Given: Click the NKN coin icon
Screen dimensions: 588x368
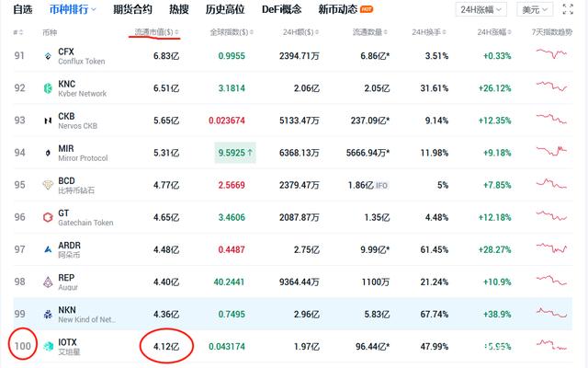Looking at the screenshot, I should tap(48, 315).
